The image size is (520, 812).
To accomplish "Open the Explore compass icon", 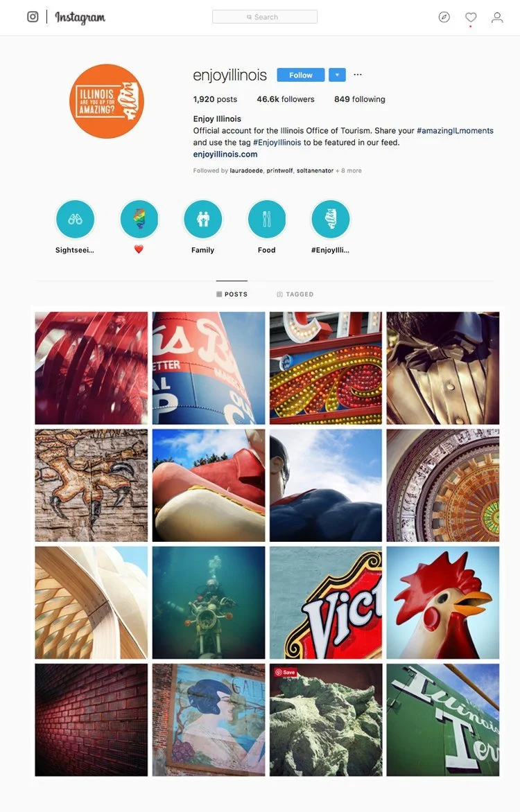I will [x=444, y=17].
